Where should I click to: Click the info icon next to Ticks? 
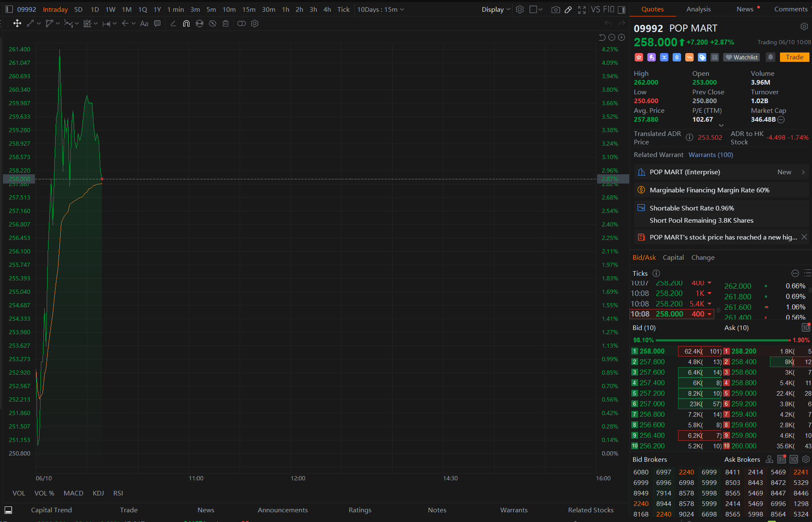(x=656, y=273)
